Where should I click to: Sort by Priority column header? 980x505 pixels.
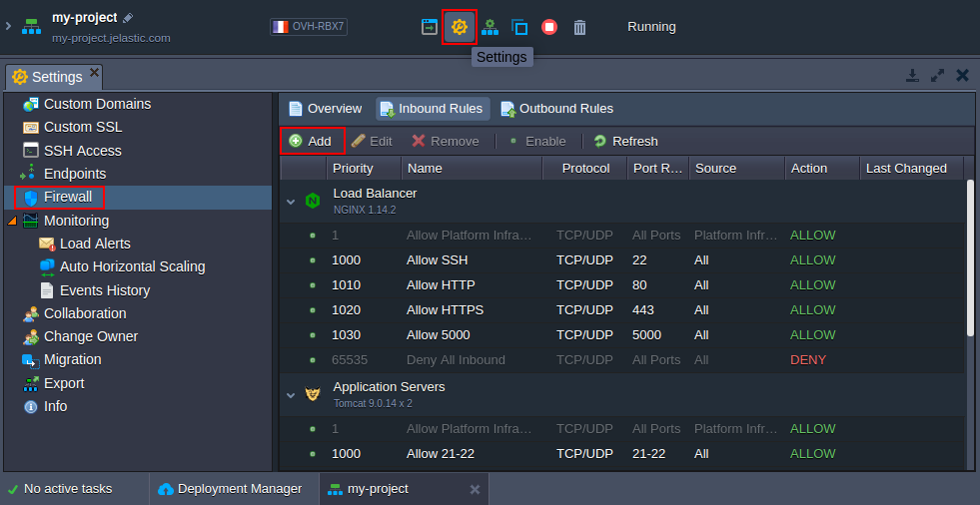[364, 169]
